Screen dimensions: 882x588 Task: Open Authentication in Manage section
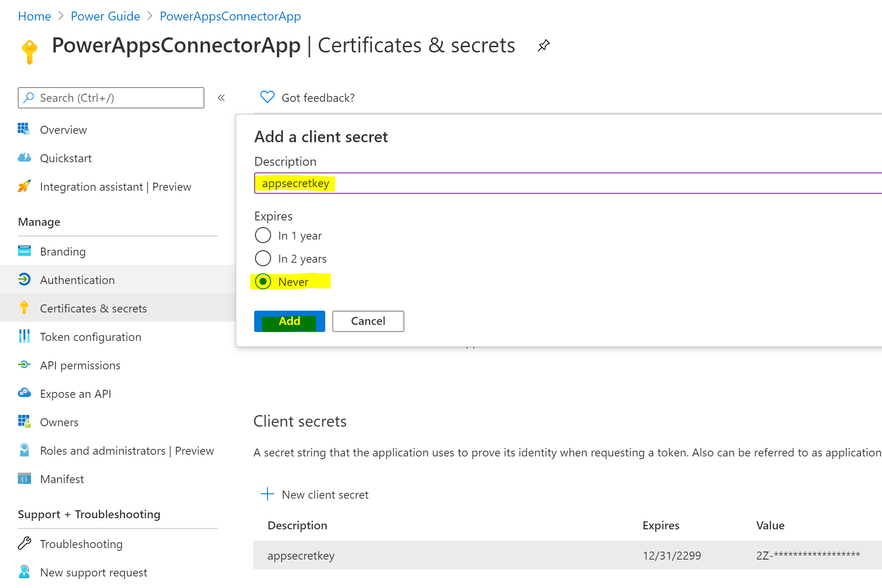click(77, 280)
